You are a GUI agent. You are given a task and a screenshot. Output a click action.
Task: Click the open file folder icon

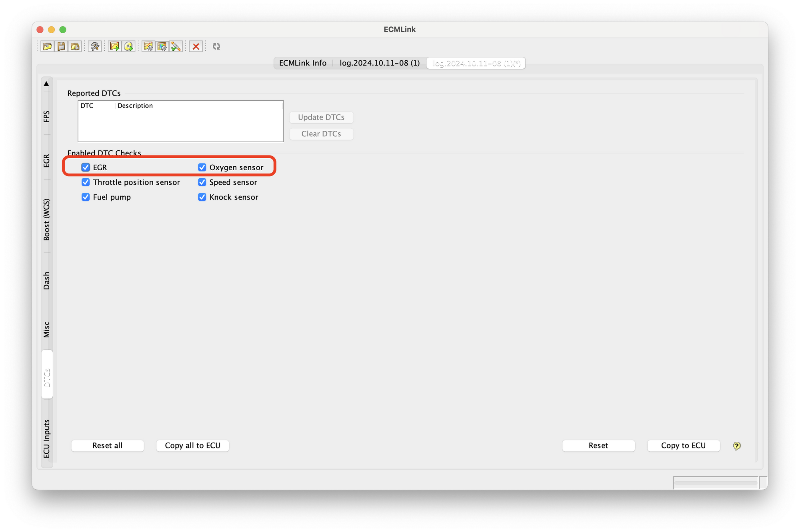pyautogui.click(x=48, y=46)
